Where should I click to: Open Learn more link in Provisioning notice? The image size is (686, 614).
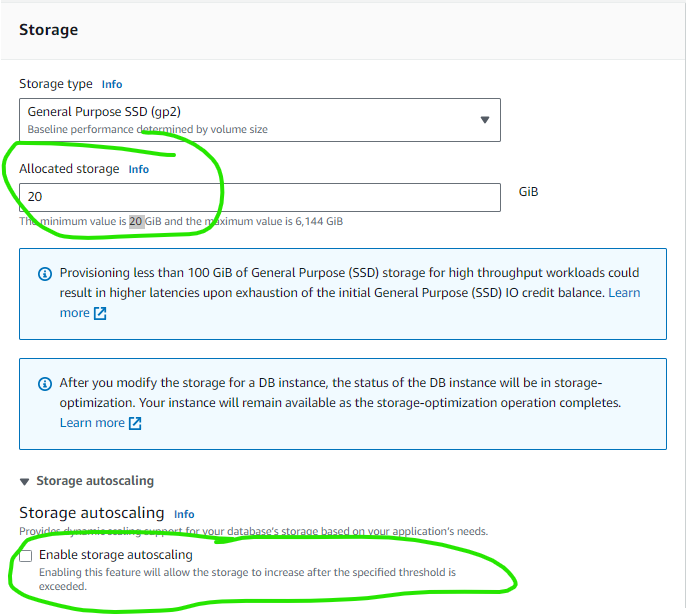[624, 292]
